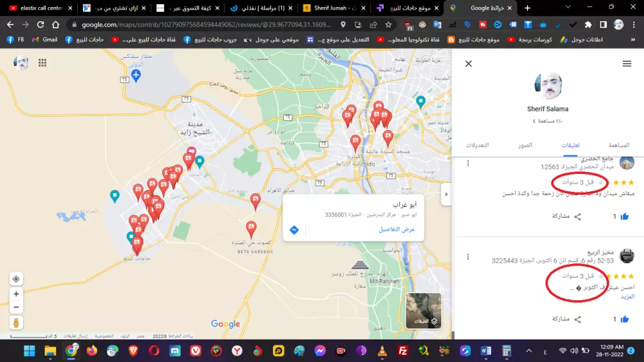The image size is (644, 362).
Task: Like the مخبز الربيع review
Action: point(624,319)
